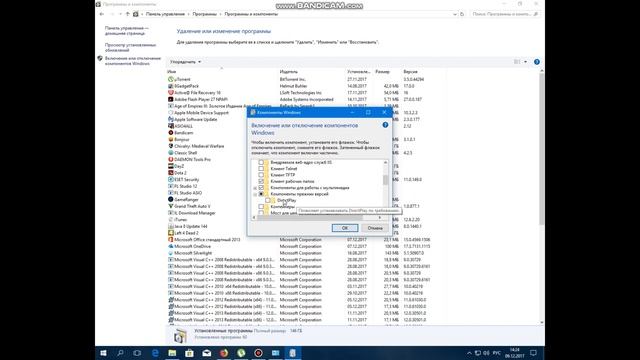The width and height of the screenshot is (640, 360).
Task: Go to Programs breadcrumb in address bar
Action: click(x=204, y=14)
